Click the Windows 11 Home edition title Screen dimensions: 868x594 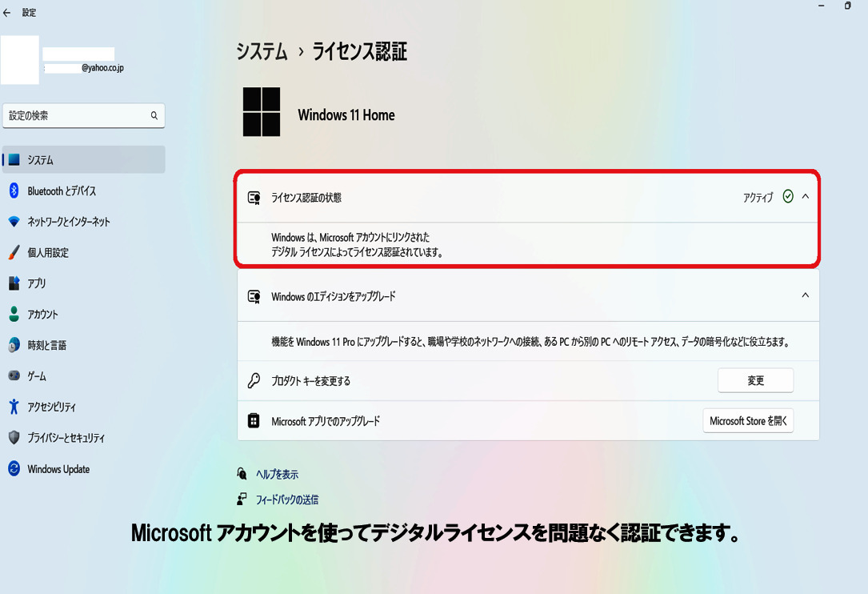(346, 114)
